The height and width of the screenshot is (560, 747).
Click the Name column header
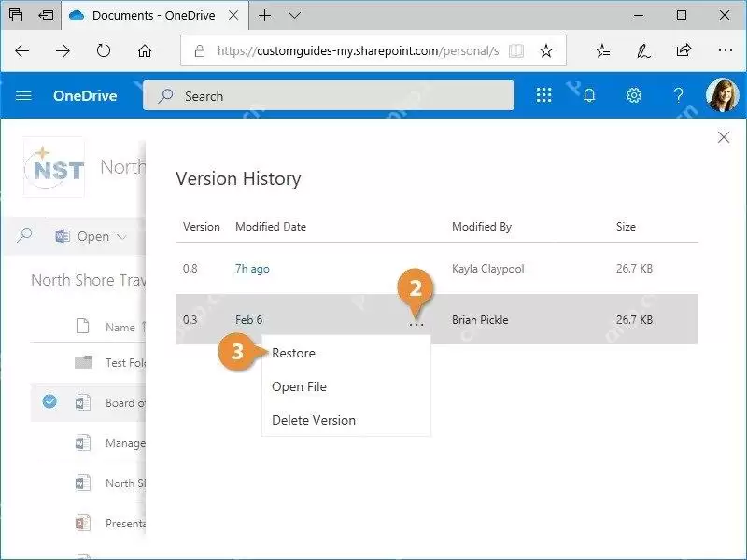coord(120,328)
